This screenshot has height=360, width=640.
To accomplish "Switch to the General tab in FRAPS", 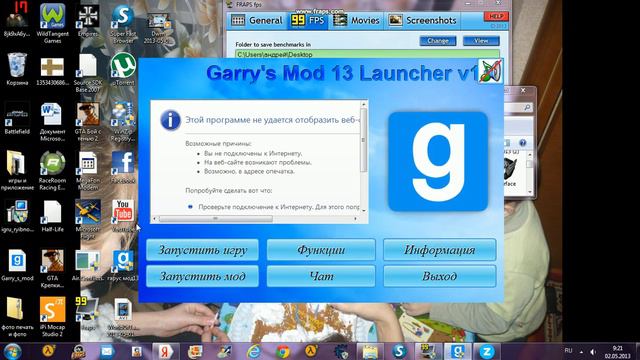I will click(x=257, y=20).
